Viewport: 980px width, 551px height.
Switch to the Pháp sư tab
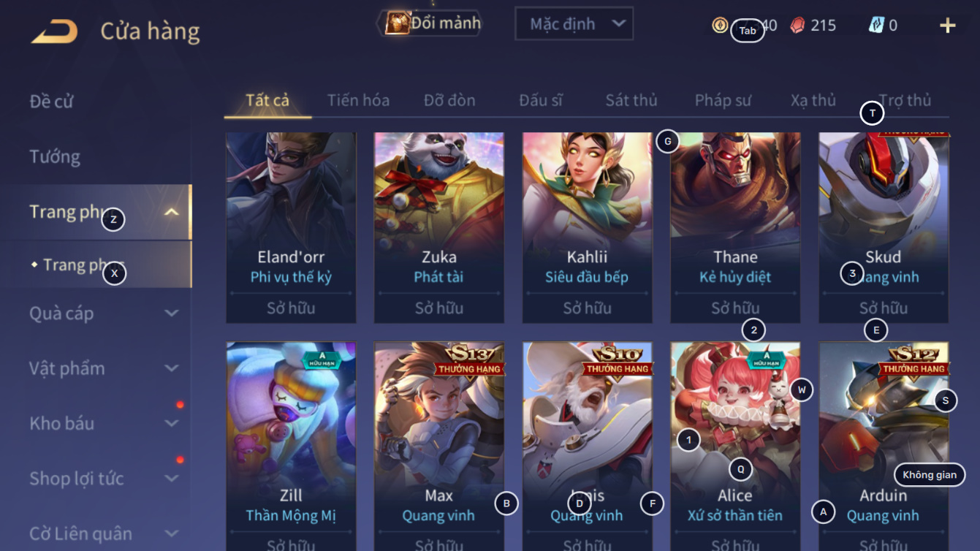point(723,101)
